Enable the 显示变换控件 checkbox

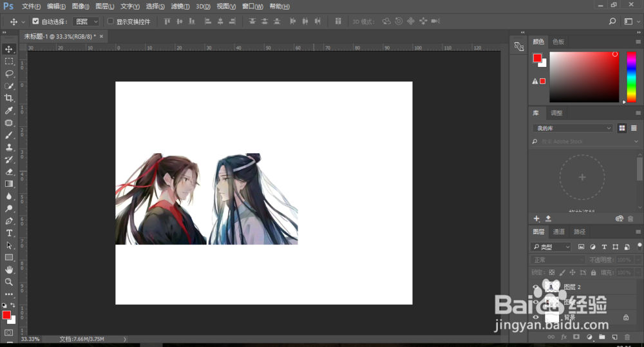click(111, 21)
